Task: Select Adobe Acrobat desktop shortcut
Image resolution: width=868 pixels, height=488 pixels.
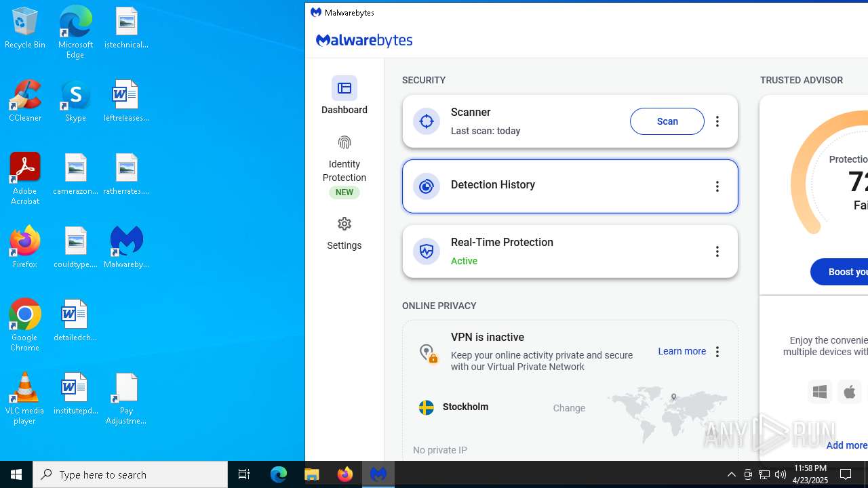Action: 25,178
